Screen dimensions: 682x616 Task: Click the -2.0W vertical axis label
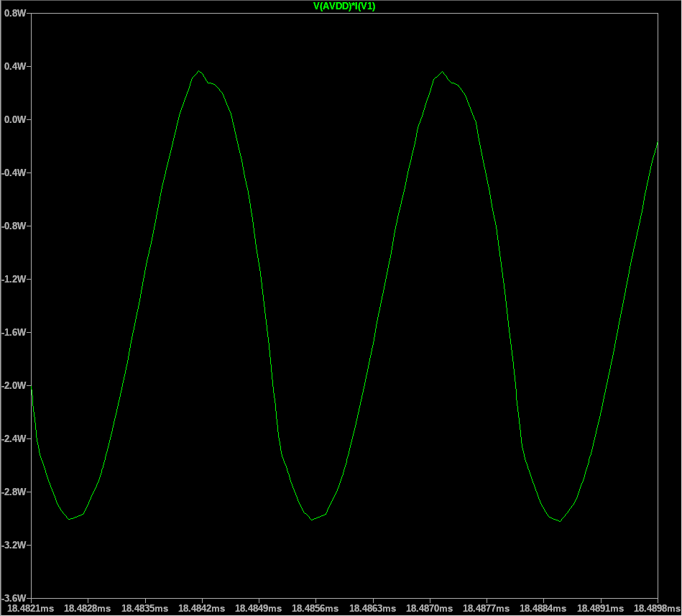14,385
